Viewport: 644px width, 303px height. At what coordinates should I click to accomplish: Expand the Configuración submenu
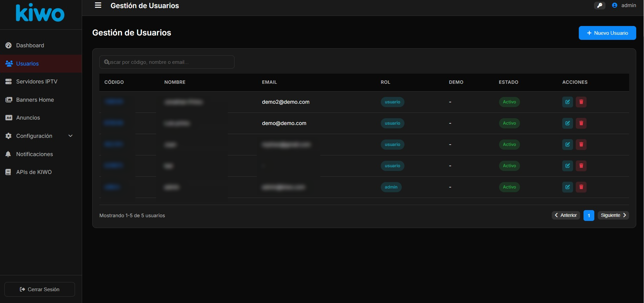41,136
